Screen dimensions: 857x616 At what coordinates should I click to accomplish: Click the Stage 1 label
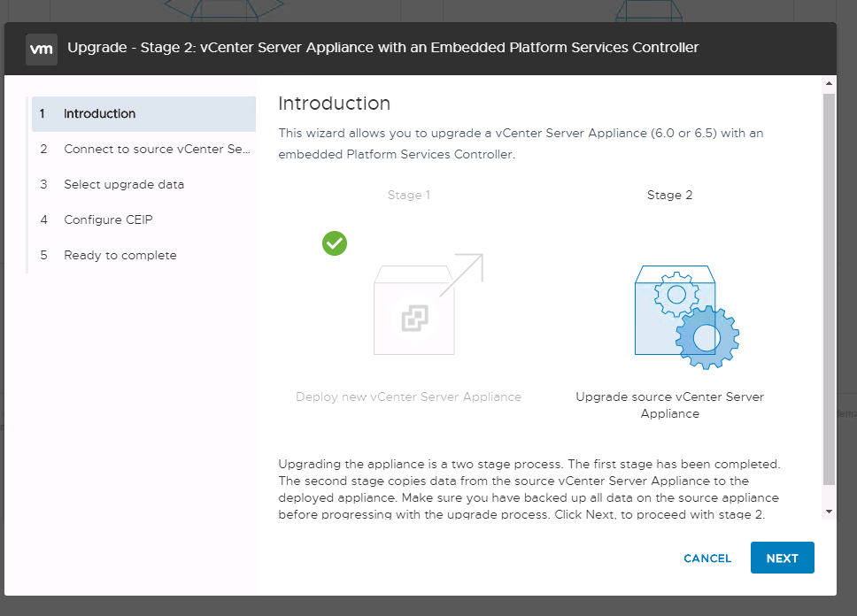[409, 195]
